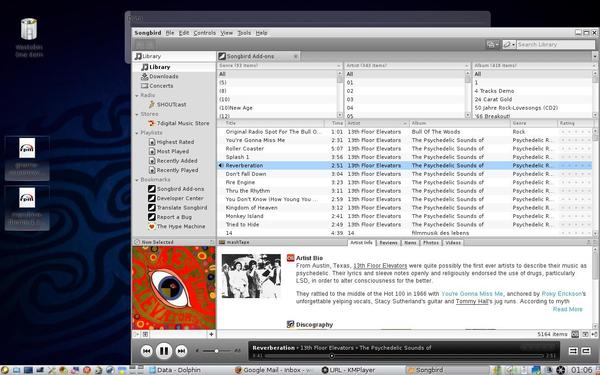Toggle repeat playback mode
This screenshot has height=375, width=600.
click(586, 351)
